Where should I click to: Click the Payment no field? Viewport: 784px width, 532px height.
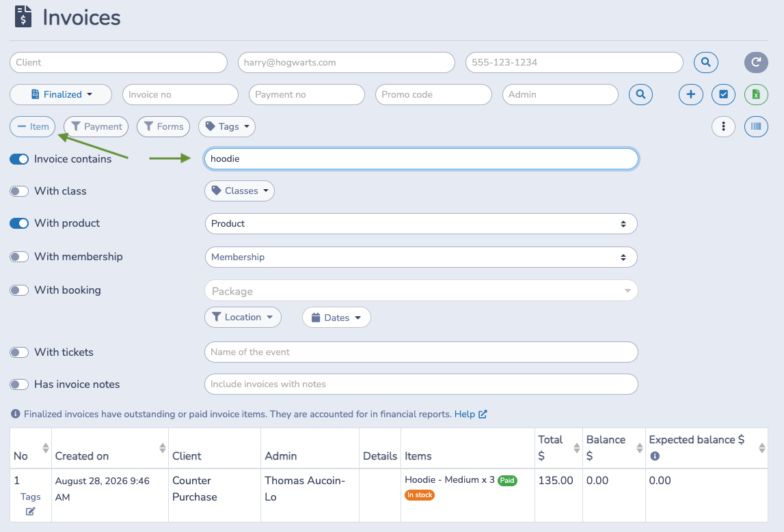point(306,94)
